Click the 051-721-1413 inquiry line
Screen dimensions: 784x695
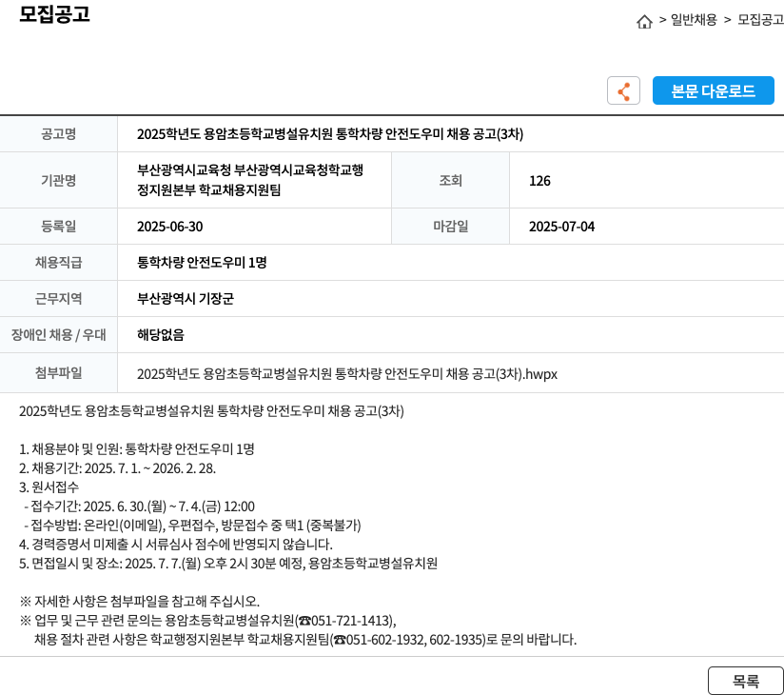[x=207, y=621]
